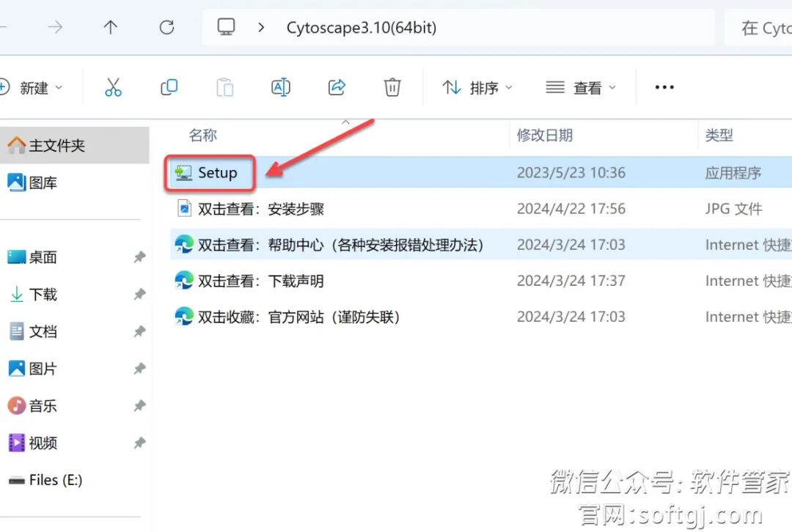Unpin 桌面 using its pin icon
Image resolution: width=792 pixels, height=532 pixels.
coord(139,257)
